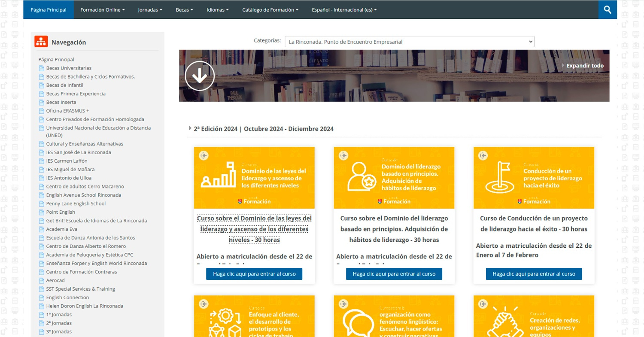Enter the Conducción de un proyecto course via button

pyautogui.click(x=534, y=274)
